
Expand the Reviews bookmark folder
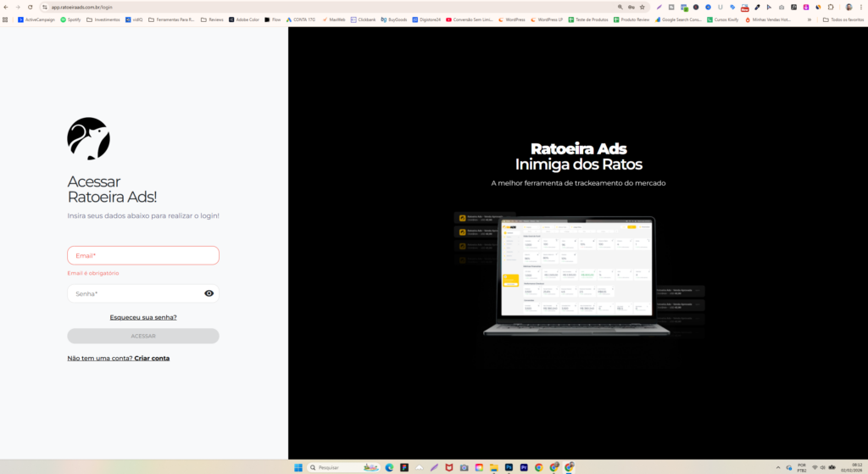pyautogui.click(x=212, y=20)
